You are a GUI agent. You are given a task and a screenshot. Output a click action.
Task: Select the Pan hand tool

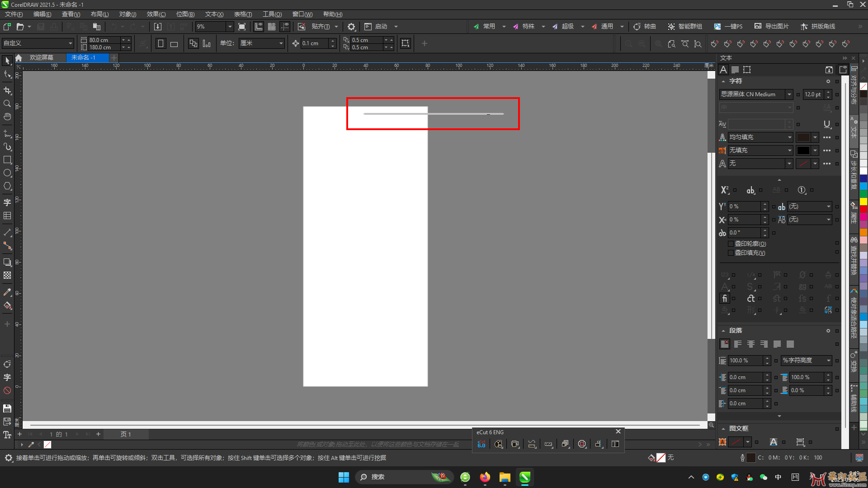click(x=7, y=117)
